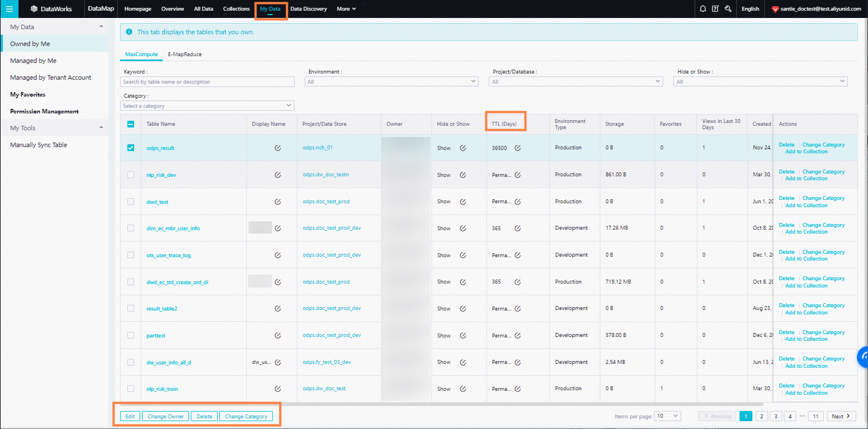
Task: Edit display name of dwd_test
Action: pyautogui.click(x=278, y=202)
